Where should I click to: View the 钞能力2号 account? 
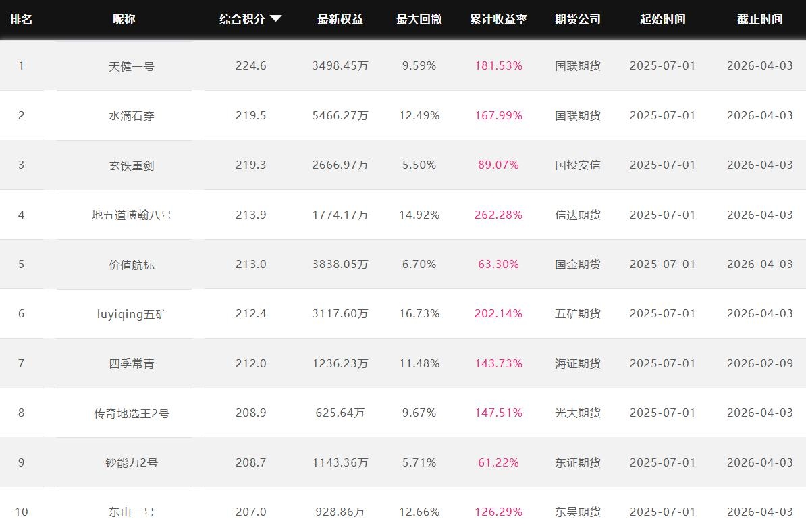tap(132, 462)
